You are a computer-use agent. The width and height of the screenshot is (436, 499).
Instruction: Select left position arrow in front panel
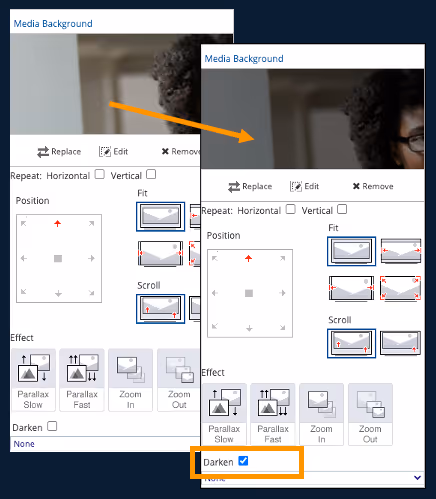(215, 293)
